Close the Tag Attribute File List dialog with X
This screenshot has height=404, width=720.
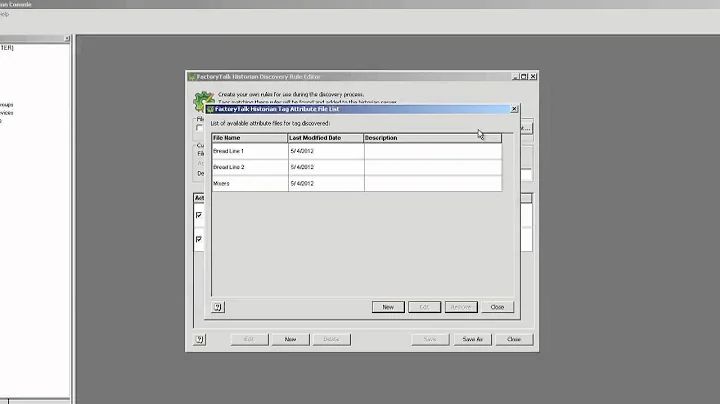tap(514, 109)
